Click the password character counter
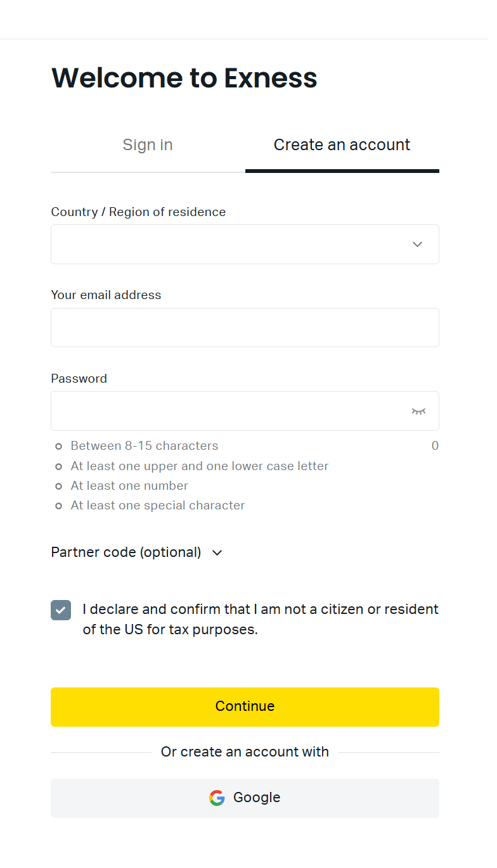 (x=435, y=446)
